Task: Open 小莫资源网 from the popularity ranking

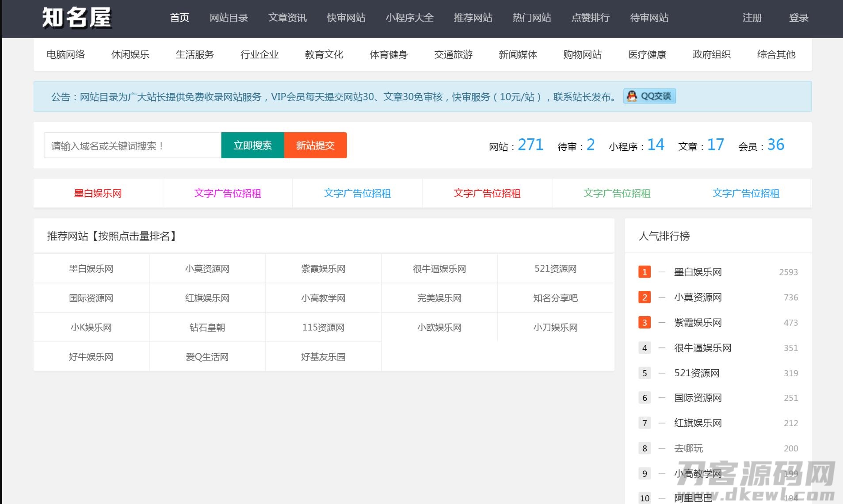Action: pos(698,297)
